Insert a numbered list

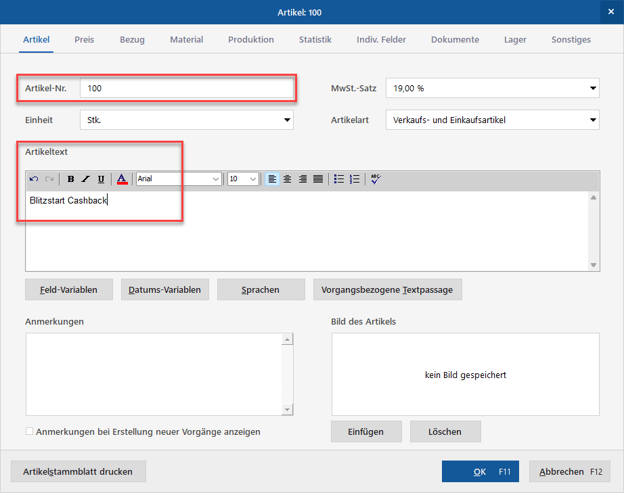[354, 179]
